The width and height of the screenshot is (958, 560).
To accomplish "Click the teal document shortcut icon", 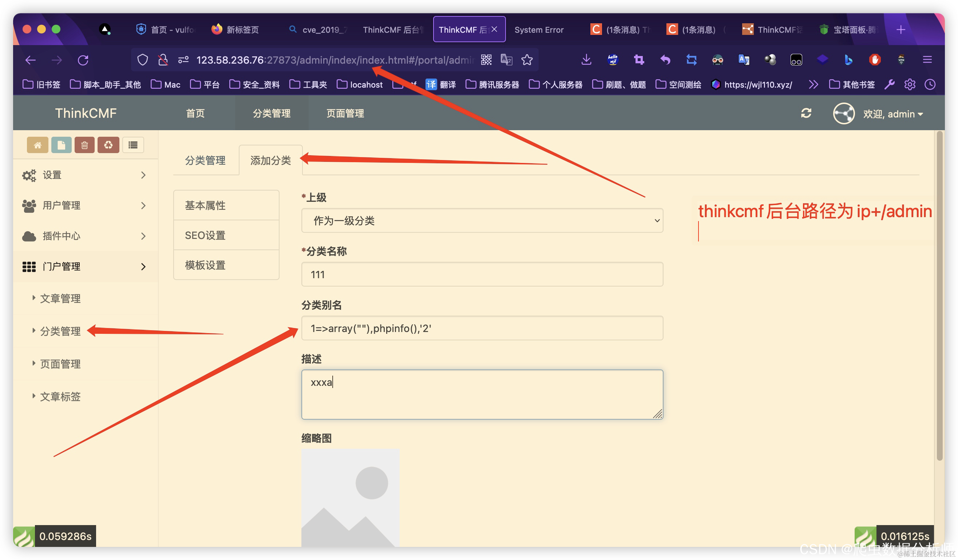I will pyautogui.click(x=61, y=145).
